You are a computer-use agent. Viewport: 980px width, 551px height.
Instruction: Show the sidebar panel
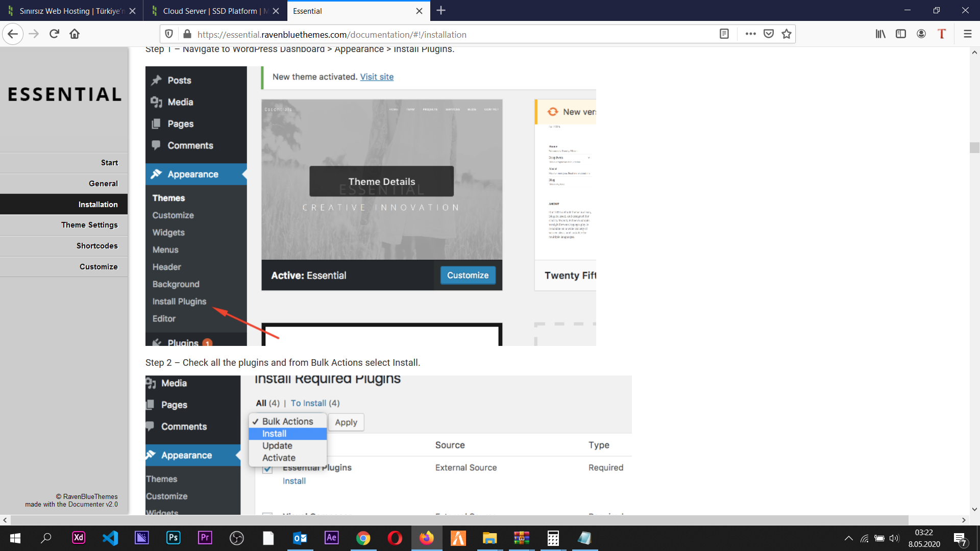[x=901, y=34]
